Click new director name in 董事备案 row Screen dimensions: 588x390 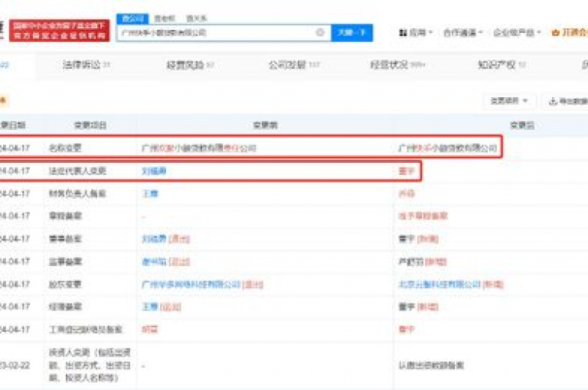tap(406, 239)
